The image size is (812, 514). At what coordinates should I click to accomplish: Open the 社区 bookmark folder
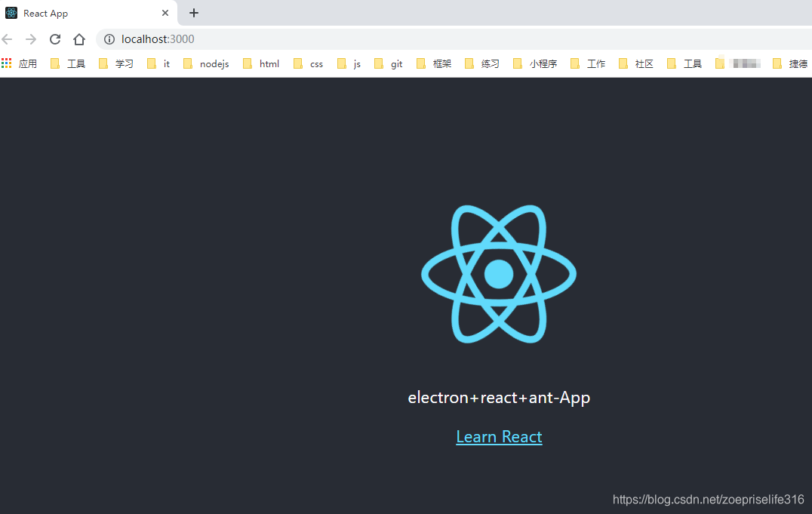636,63
